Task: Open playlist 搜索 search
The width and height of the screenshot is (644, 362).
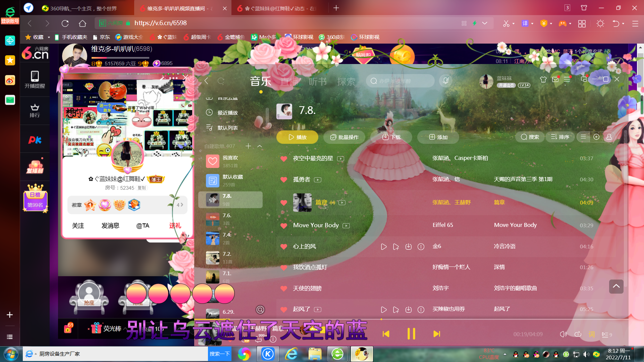Action: tap(530, 137)
